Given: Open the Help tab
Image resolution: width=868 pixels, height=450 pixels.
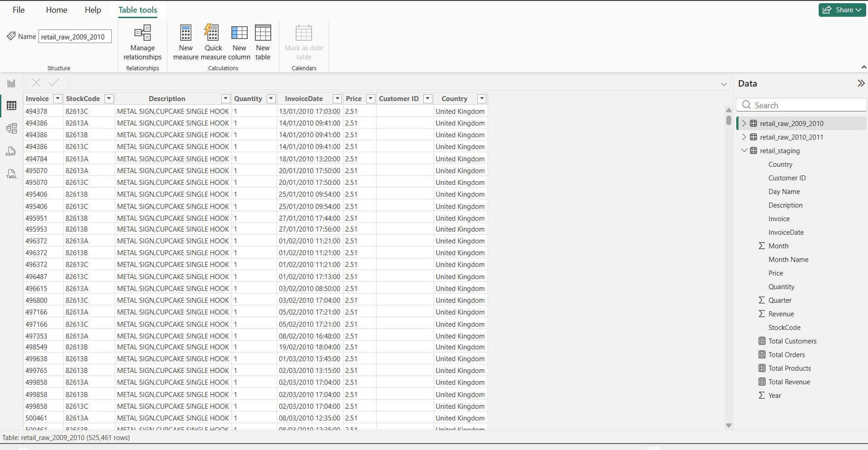Looking at the screenshot, I should coord(93,10).
